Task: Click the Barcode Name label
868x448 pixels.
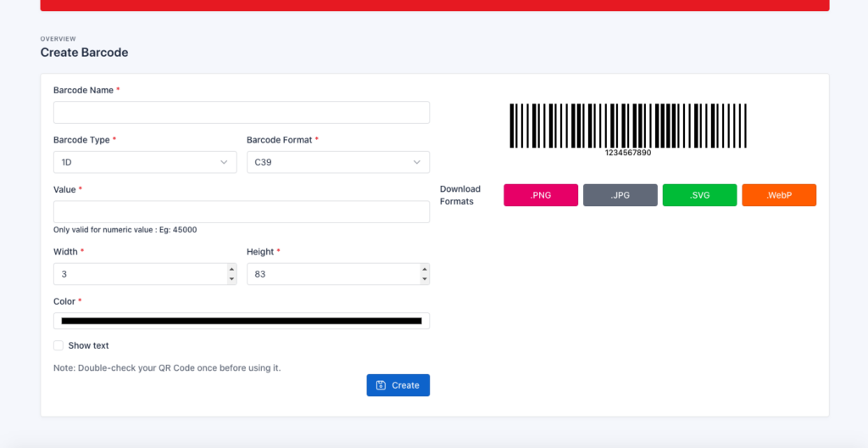Action: click(84, 90)
